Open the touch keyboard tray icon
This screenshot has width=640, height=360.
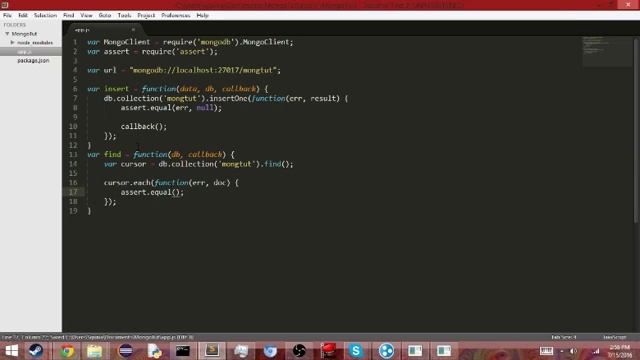546,351
